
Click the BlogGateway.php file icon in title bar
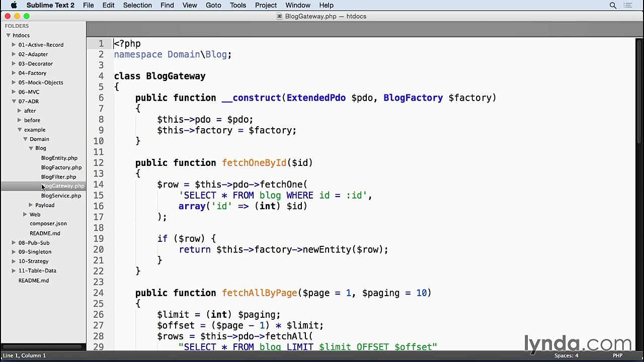coord(280,17)
